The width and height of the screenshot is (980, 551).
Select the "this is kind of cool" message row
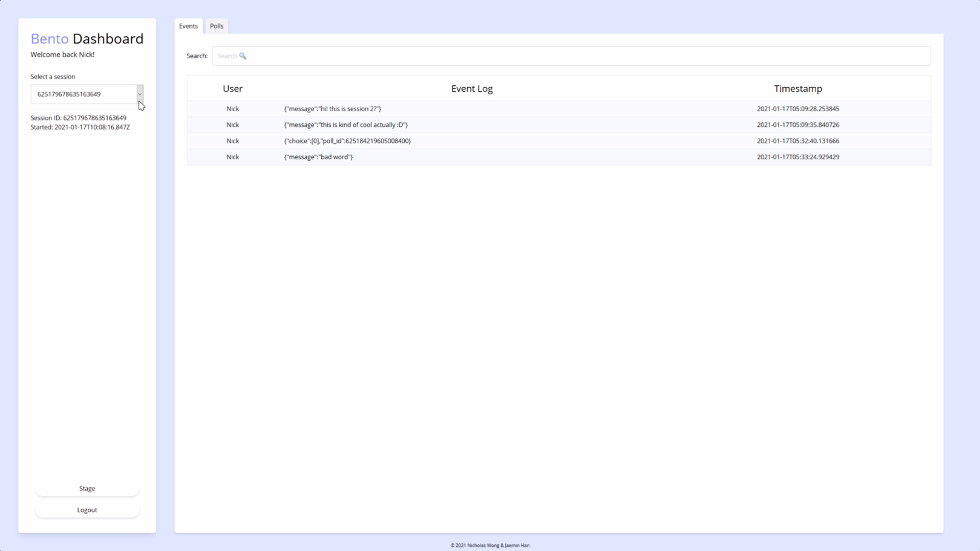point(346,125)
